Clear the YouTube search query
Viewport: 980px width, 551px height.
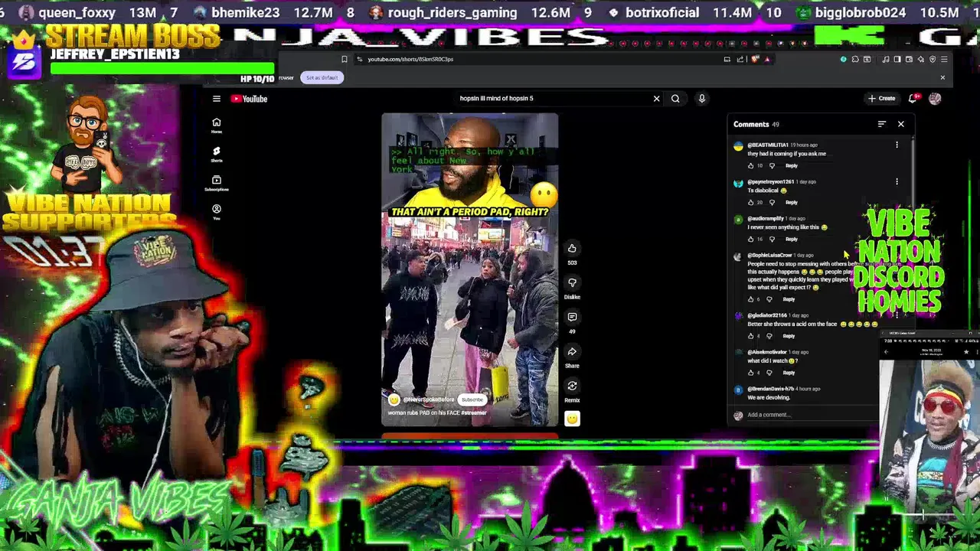click(x=656, y=99)
